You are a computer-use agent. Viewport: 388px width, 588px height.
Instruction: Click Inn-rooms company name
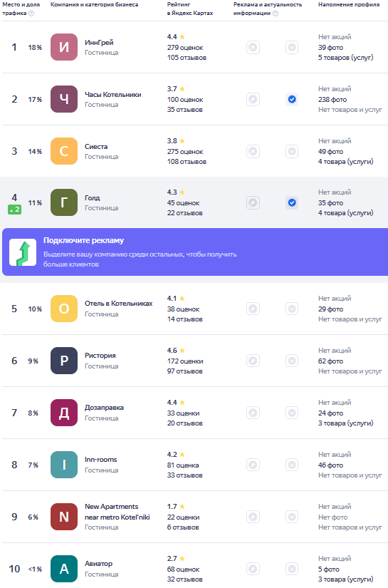click(x=101, y=460)
